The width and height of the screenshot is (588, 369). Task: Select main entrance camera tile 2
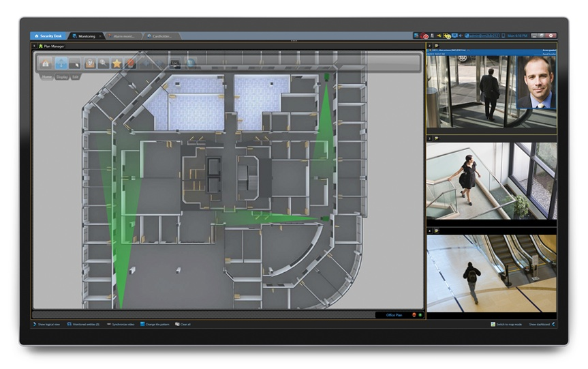point(471,91)
